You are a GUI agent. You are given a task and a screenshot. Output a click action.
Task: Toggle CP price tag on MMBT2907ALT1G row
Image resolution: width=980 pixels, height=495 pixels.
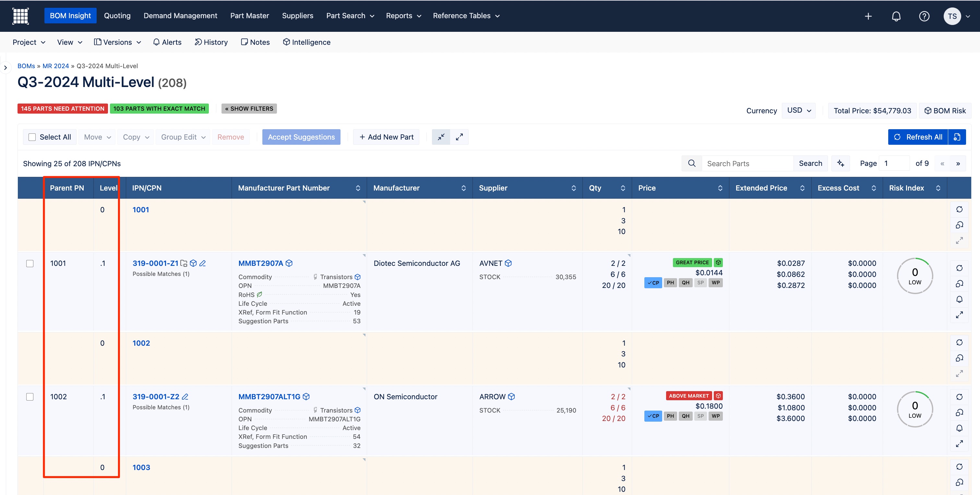click(653, 416)
